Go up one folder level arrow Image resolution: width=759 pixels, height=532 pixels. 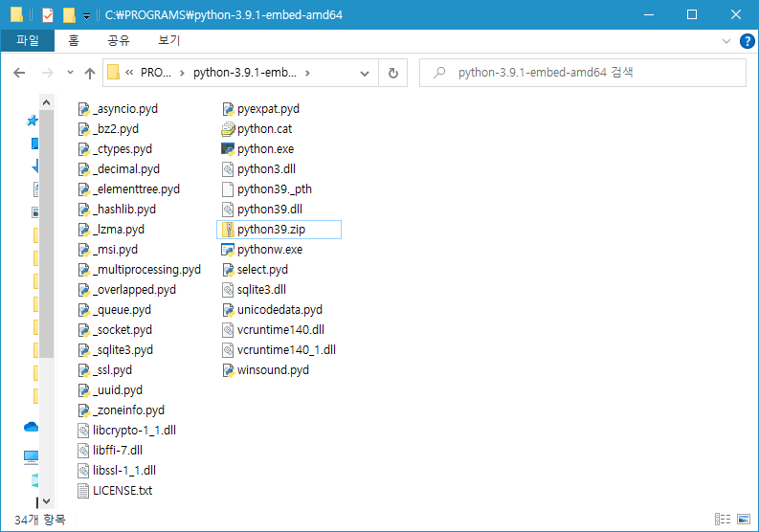[x=90, y=73]
